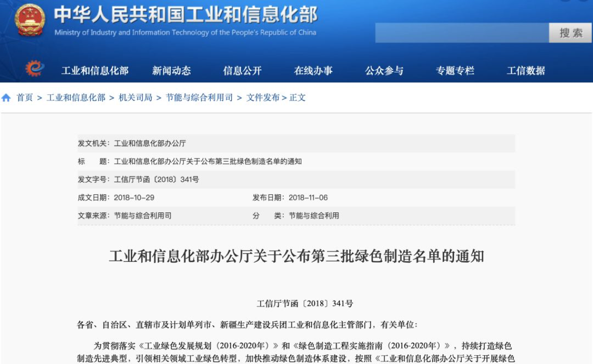Image resolution: width=593 pixels, height=364 pixels.
Task: Open the 工信数据 nav menu
Action: pyautogui.click(x=526, y=71)
